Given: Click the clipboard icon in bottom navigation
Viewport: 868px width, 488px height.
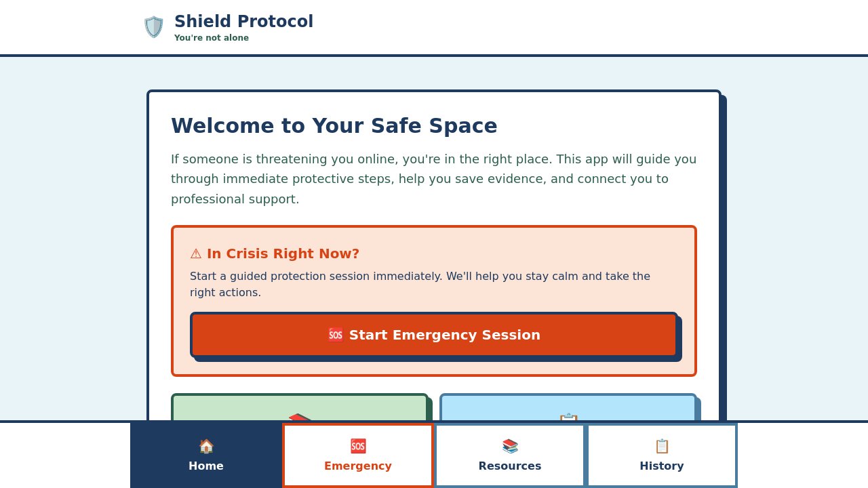Looking at the screenshot, I should (662, 446).
